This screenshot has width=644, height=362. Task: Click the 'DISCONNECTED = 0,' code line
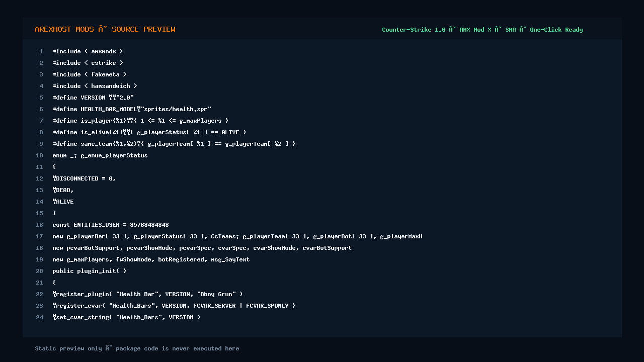[x=85, y=178]
